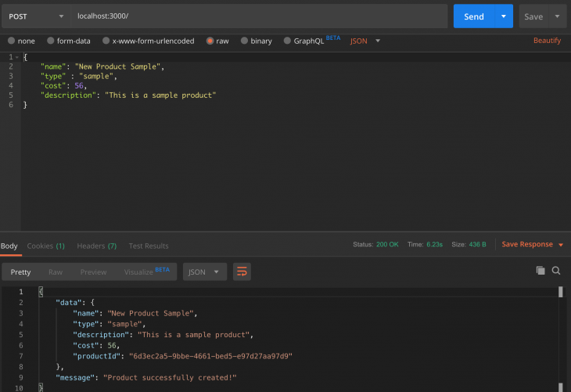Open the Send button's dropdown arrow
The width and height of the screenshot is (571, 392).
click(504, 16)
